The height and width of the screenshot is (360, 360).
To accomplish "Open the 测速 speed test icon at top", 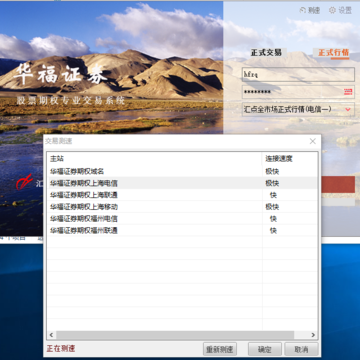I will click(x=310, y=10).
